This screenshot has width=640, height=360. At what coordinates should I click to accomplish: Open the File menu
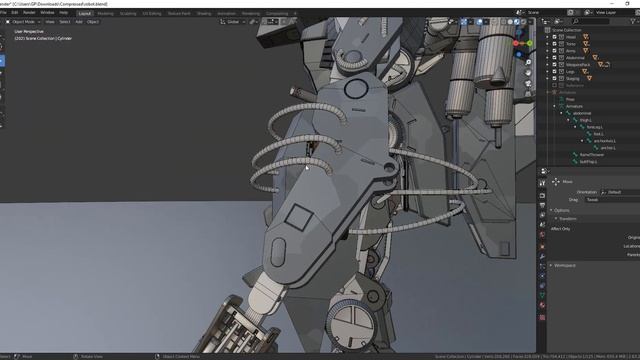tap(3, 13)
